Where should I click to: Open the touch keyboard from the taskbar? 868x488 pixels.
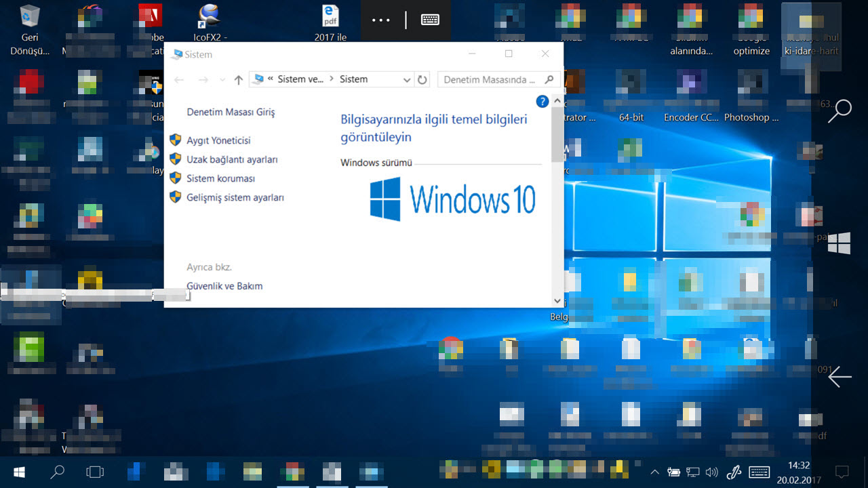[759, 471]
